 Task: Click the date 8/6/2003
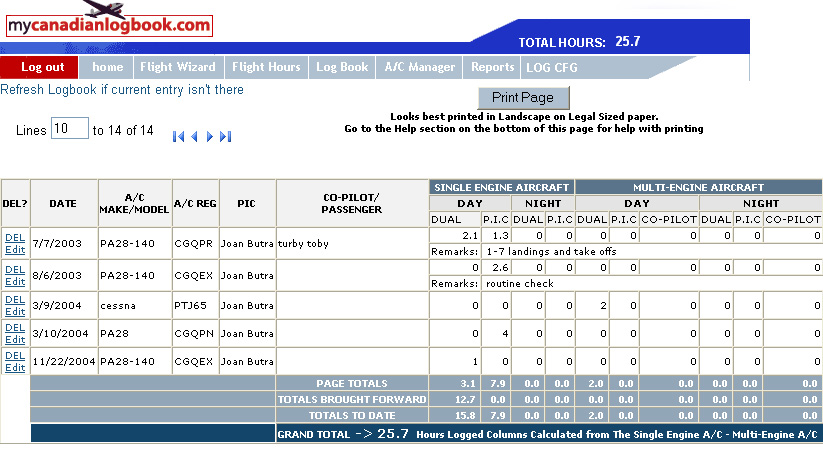coord(57,276)
